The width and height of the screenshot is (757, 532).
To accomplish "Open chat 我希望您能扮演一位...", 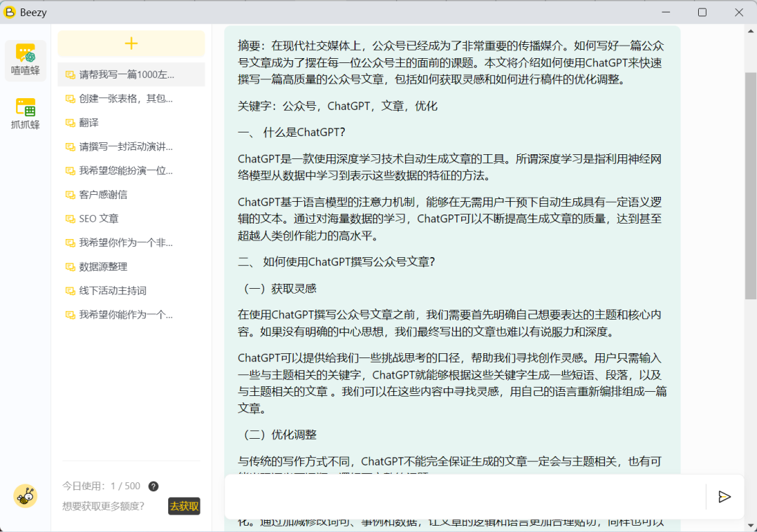I will (131, 170).
